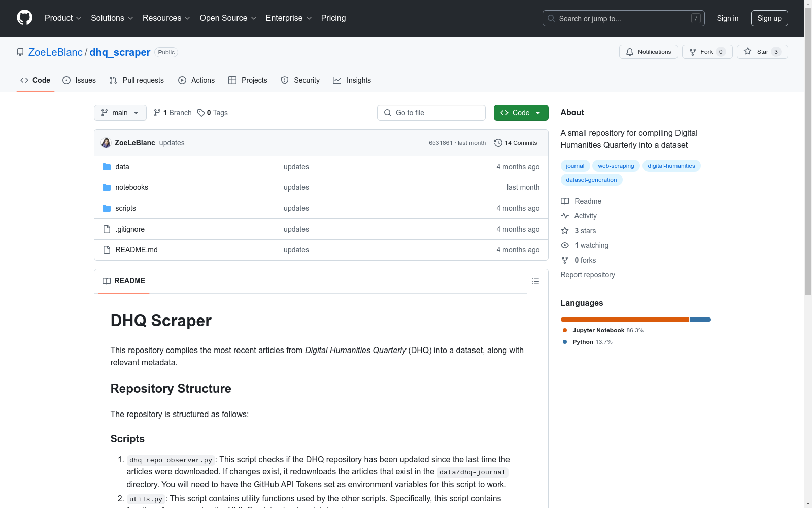Click the .gitignore file icon
Viewport: 812px width, 508px height.
(x=107, y=229)
